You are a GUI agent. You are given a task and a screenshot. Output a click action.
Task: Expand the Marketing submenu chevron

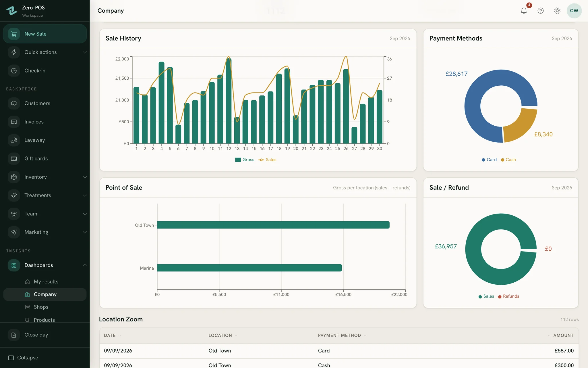click(x=85, y=232)
